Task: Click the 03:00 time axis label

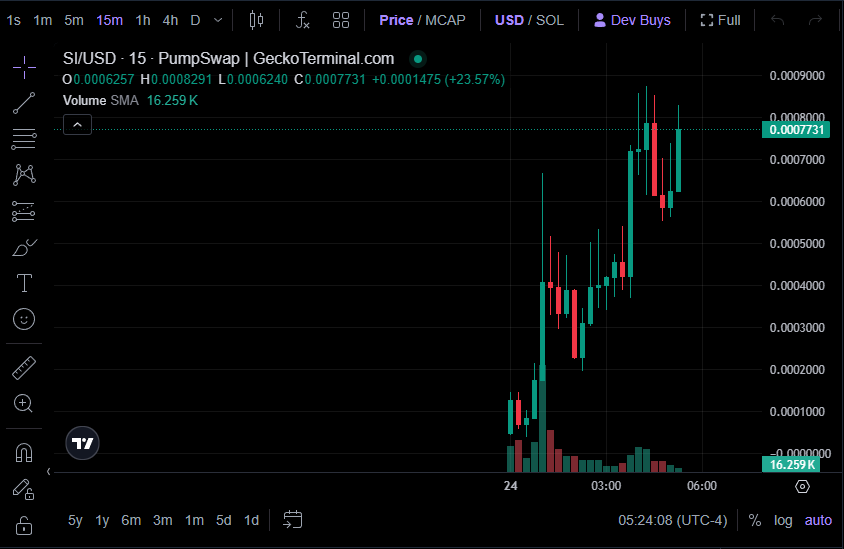Action: coord(606,486)
